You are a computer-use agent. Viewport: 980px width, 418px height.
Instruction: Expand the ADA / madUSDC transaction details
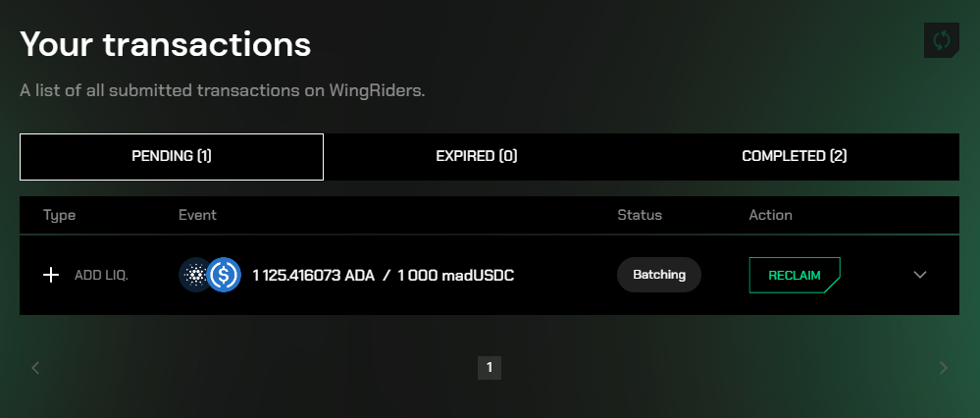pos(920,275)
